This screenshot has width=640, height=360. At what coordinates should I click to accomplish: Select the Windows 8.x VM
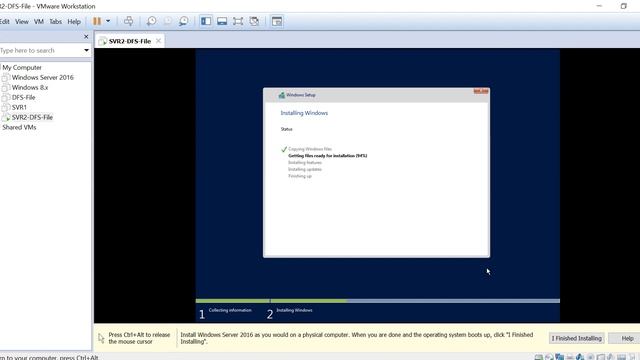[30, 87]
